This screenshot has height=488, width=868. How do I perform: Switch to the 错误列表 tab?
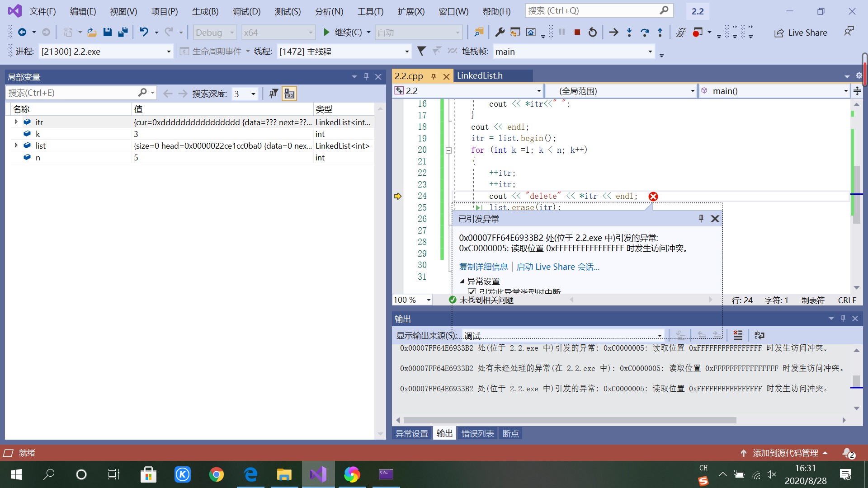pyautogui.click(x=477, y=433)
